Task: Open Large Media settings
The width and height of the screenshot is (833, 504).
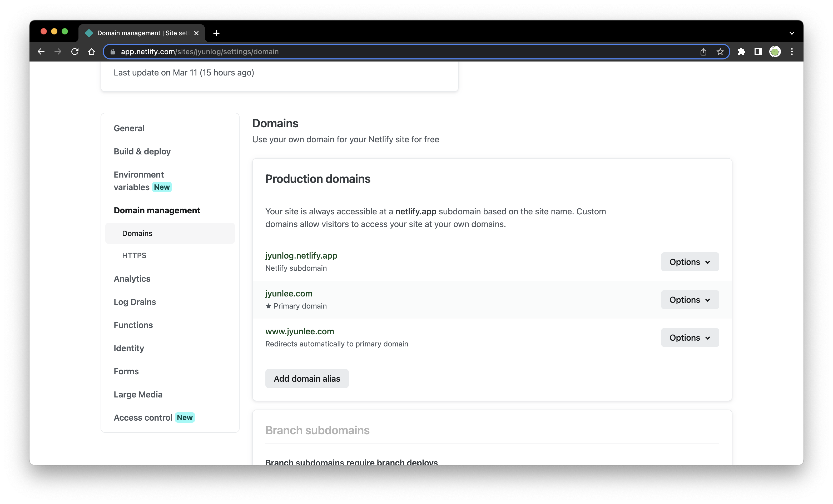Action: (x=138, y=394)
